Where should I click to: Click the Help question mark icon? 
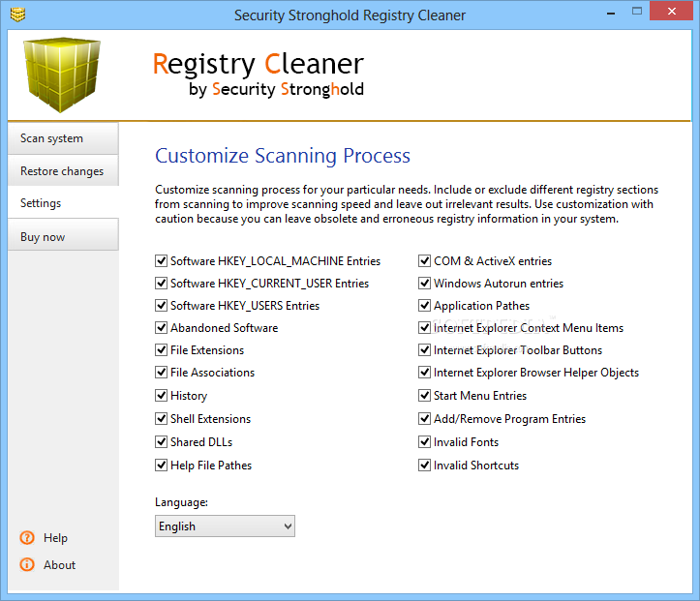point(27,538)
